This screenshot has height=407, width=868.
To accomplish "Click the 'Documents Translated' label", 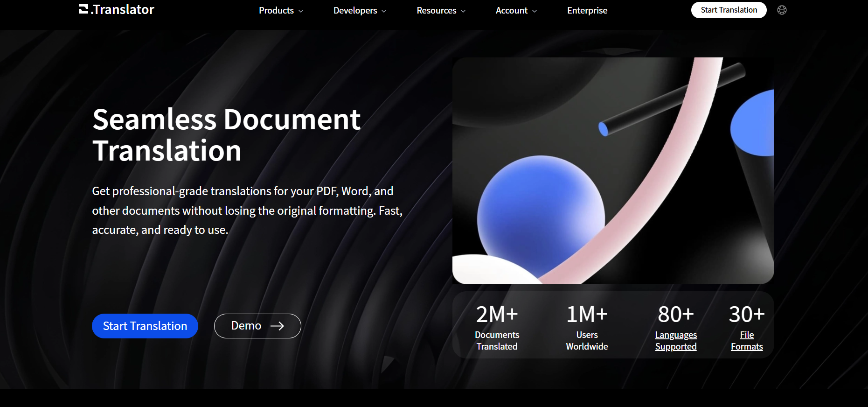I will 497,341.
